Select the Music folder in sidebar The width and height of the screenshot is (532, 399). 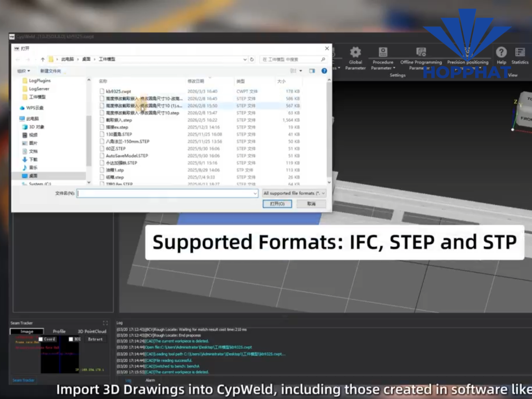[x=30, y=167]
